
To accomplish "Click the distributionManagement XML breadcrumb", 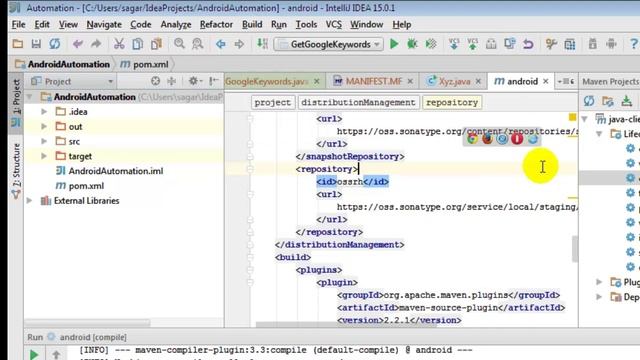I will 358,102.
